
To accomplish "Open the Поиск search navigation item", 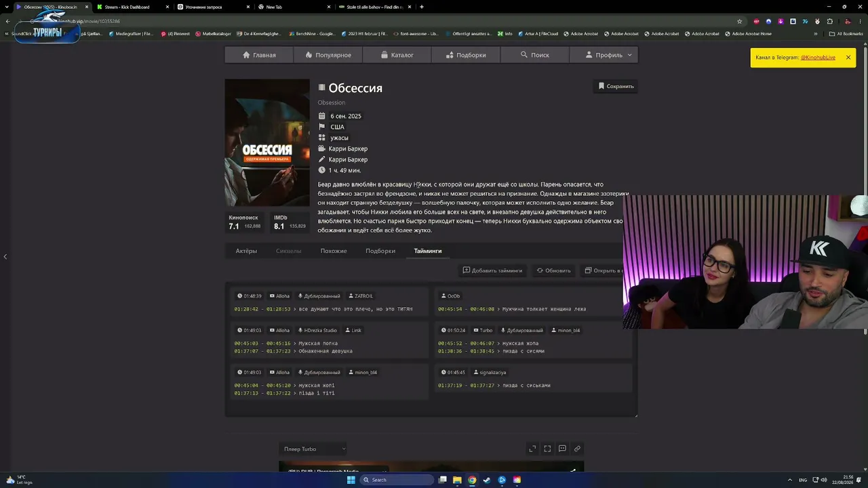I will click(535, 55).
